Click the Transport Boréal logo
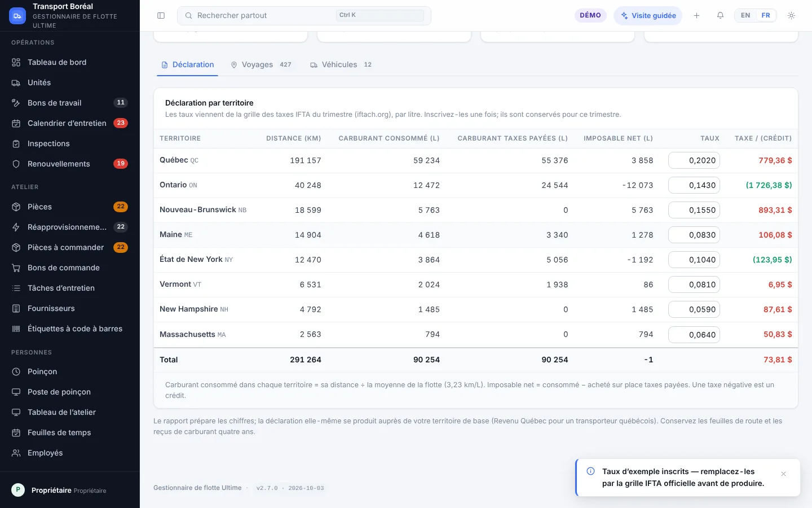Viewport: 812px width, 508px height. point(17,16)
